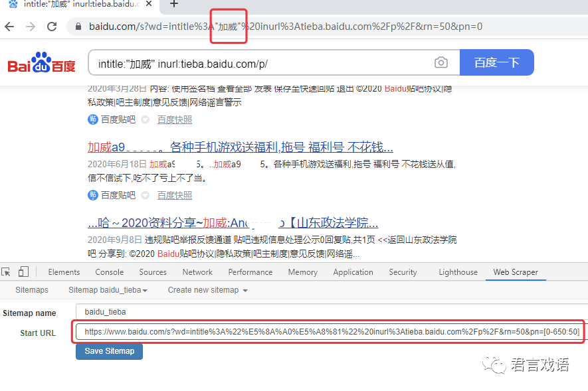
Task: Click the Sitemap name field
Action: (332, 312)
